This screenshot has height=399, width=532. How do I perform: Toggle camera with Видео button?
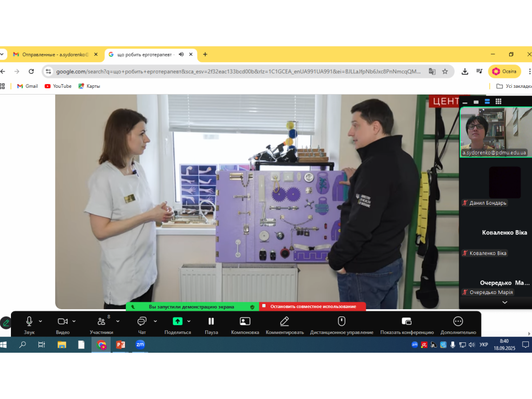click(x=62, y=322)
